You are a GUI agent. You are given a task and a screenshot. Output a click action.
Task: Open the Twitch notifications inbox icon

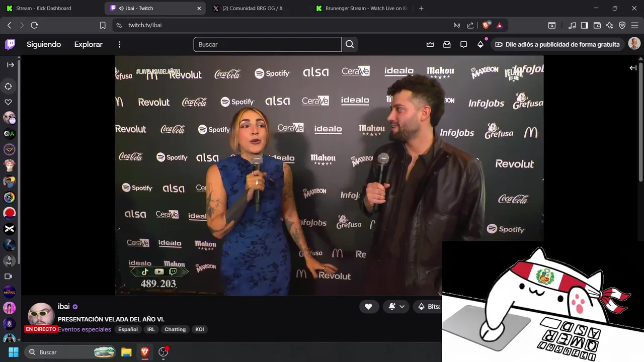coord(447,44)
